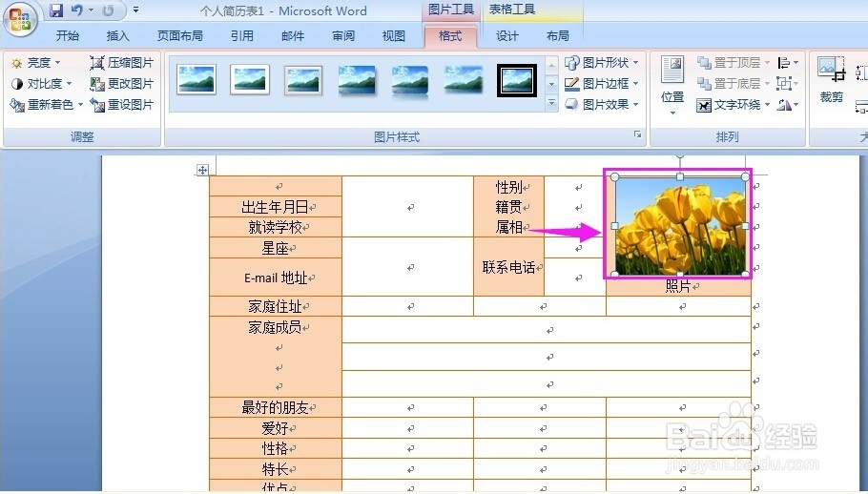Click the 联系电话 cell
868x494 pixels.
(x=509, y=268)
